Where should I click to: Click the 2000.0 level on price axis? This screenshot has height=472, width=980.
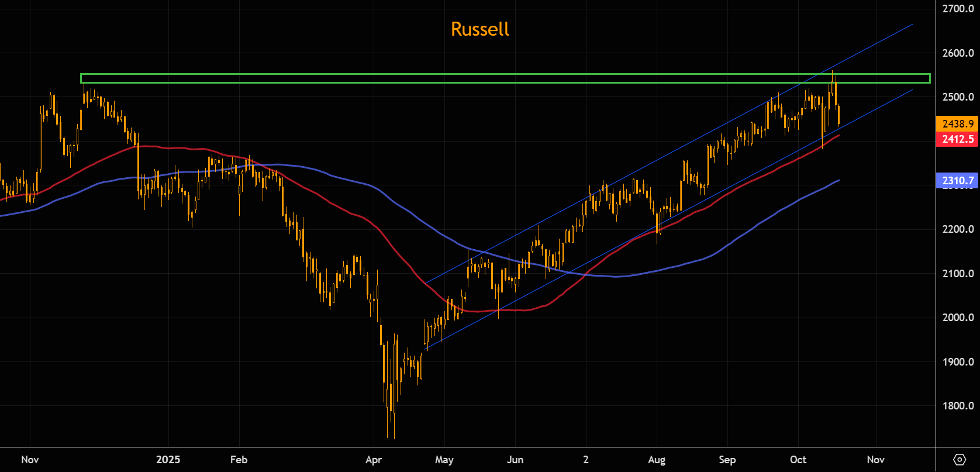pyautogui.click(x=958, y=318)
